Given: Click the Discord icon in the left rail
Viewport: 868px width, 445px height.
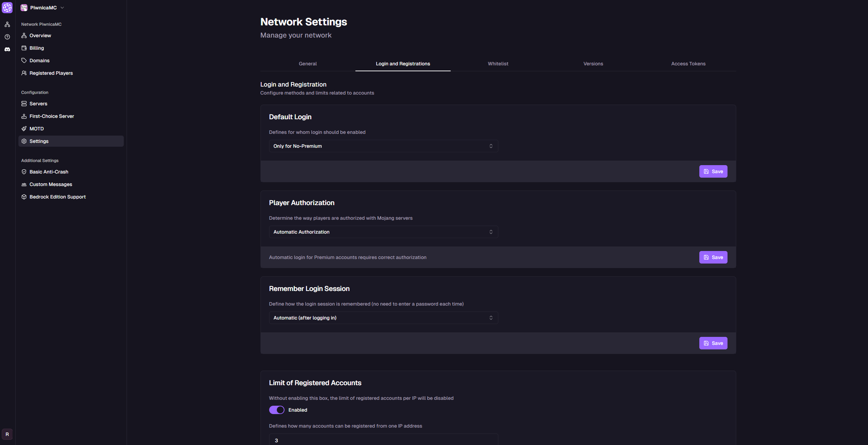Looking at the screenshot, I should [x=7, y=49].
